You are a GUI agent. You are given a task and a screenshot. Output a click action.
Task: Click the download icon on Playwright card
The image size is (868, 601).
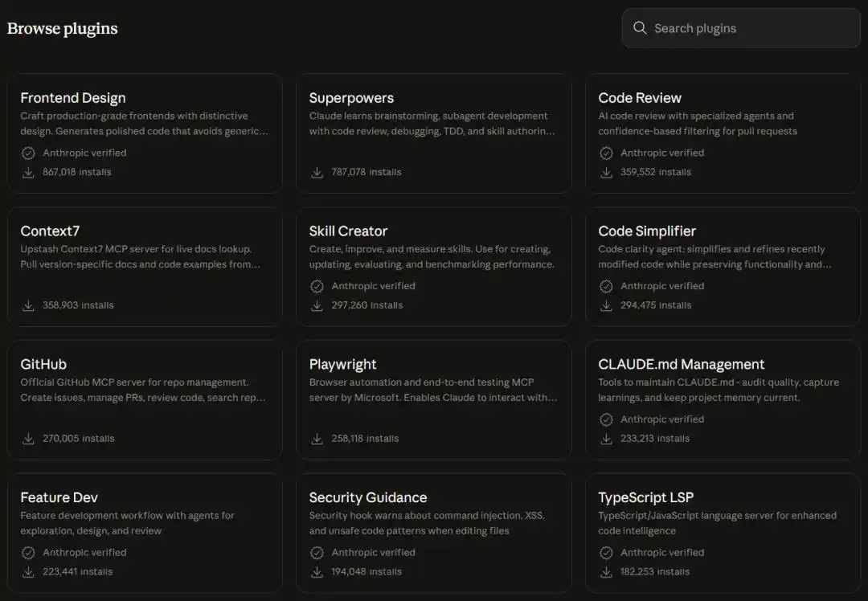[317, 439]
